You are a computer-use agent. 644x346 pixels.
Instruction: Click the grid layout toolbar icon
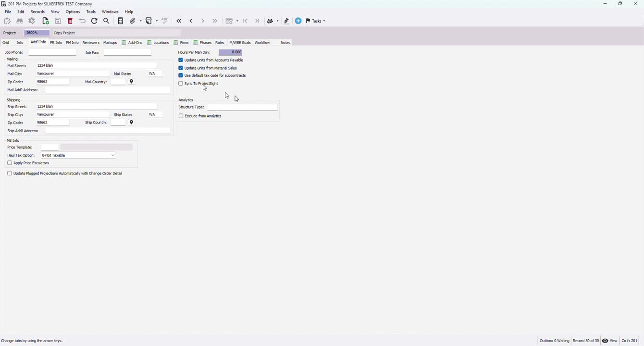(x=230, y=21)
